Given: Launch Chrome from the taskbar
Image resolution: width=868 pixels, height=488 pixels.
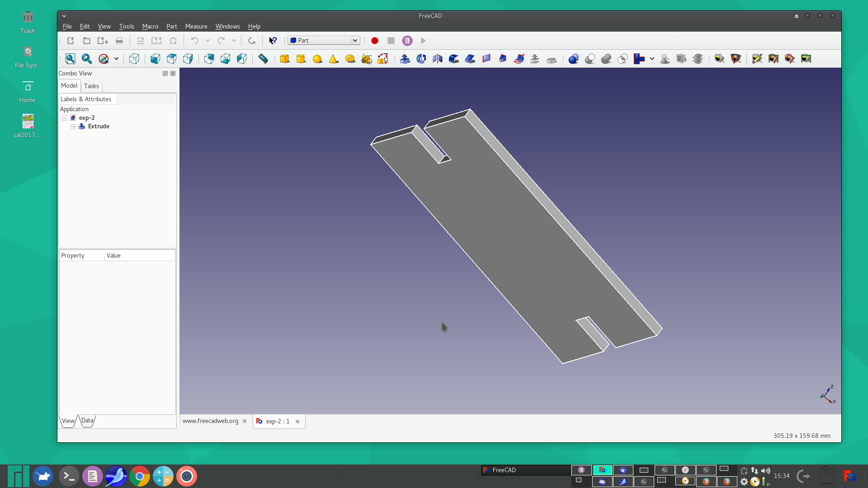Looking at the screenshot, I should [x=140, y=476].
